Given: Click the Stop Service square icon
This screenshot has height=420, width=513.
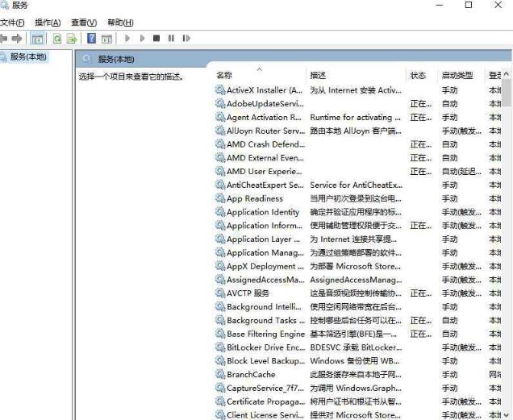Looking at the screenshot, I should tap(156, 38).
